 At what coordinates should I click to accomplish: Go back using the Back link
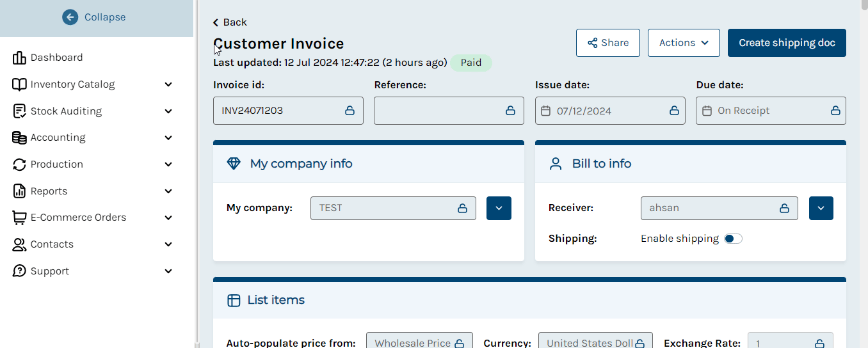coord(230,22)
